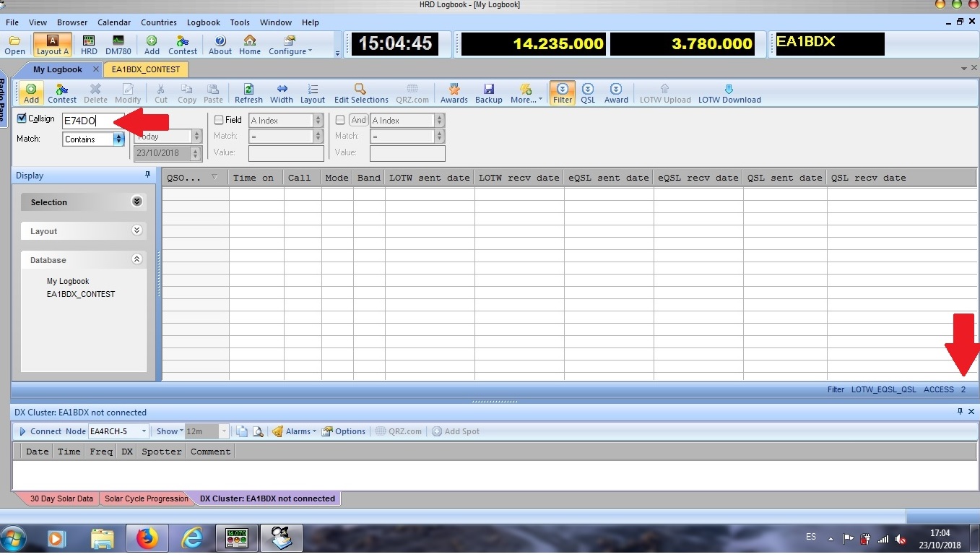This screenshot has height=557, width=980.
Task: Click the LOTW Download icon
Action: click(729, 94)
